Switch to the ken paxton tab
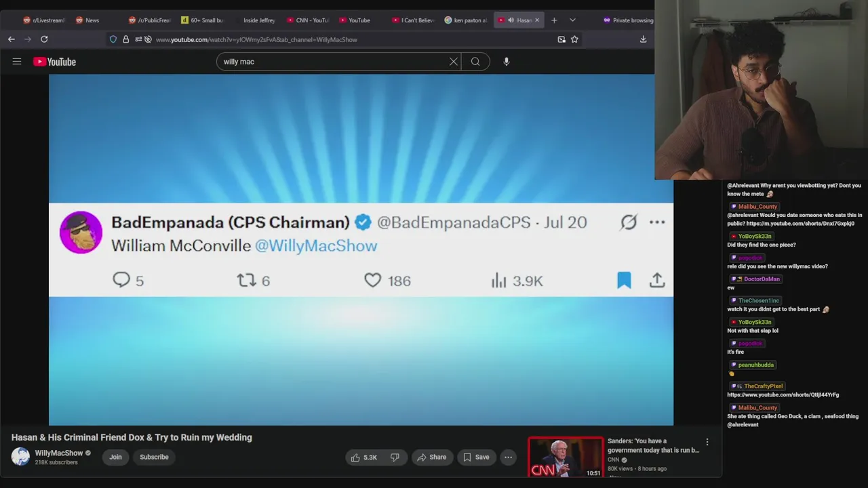This screenshot has height=488, width=868. coord(465,20)
